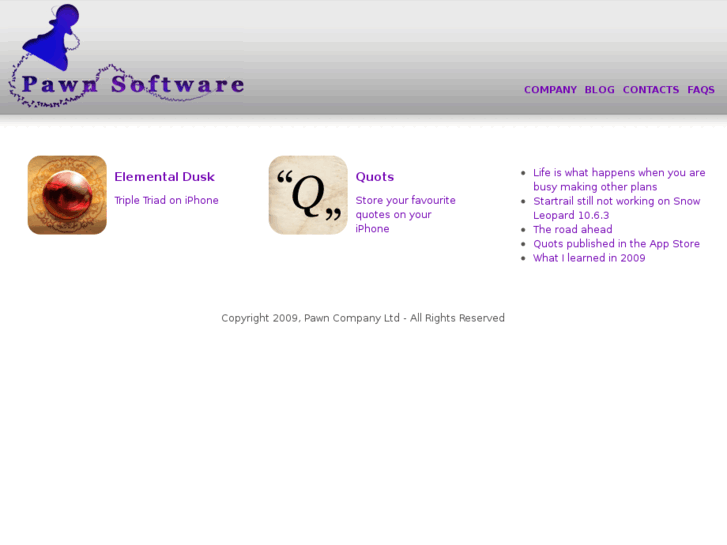The height and width of the screenshot is (545, 727).
Task: Click the Pawn Software logo
Action: click(126, 56)
